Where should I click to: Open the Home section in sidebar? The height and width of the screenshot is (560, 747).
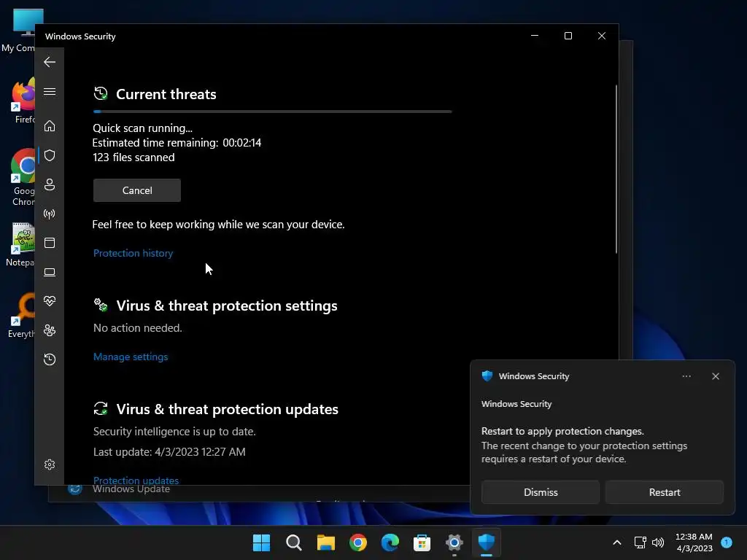[50, 125]
